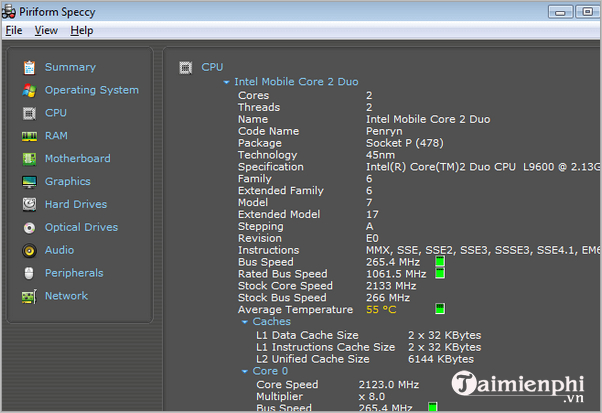Click the Hard Drives disk icon
This screenshot has height=413, width=602.
(29, 205)
